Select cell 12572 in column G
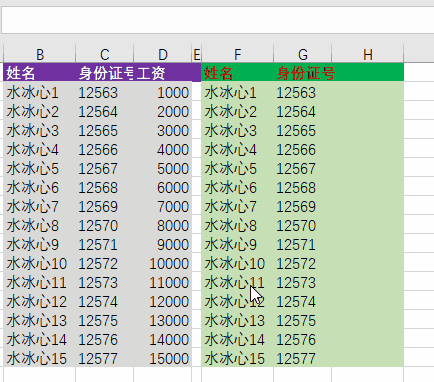Image resolution: width=434 pixels, height=382 pixels. pos(303,263)
